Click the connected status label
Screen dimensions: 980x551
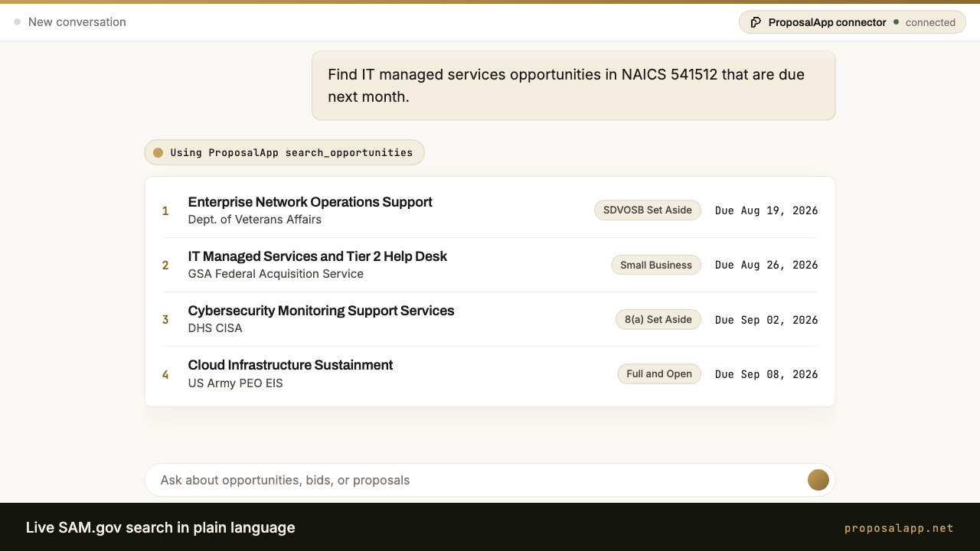coord(930,22)
